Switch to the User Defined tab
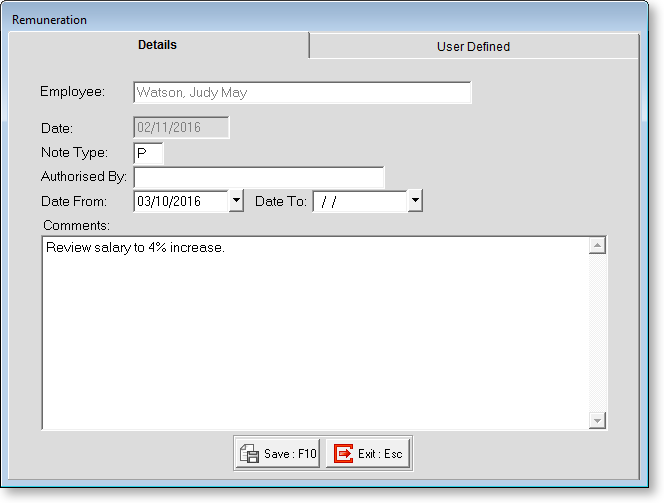Image resolution: width=664 pixels, height=503 pixels. pos(473,46)
